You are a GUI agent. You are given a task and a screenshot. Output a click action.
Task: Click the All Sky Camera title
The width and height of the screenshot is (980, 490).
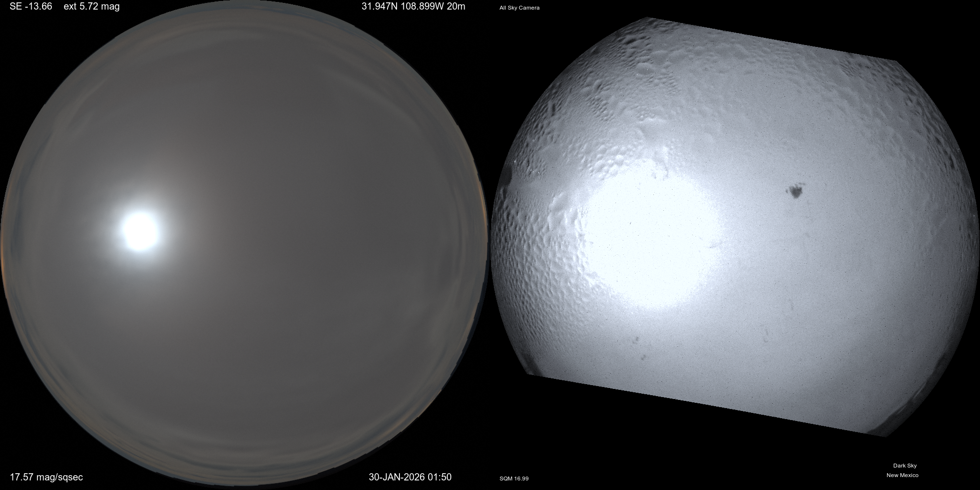pyautogui.click(x=519, y=8)
